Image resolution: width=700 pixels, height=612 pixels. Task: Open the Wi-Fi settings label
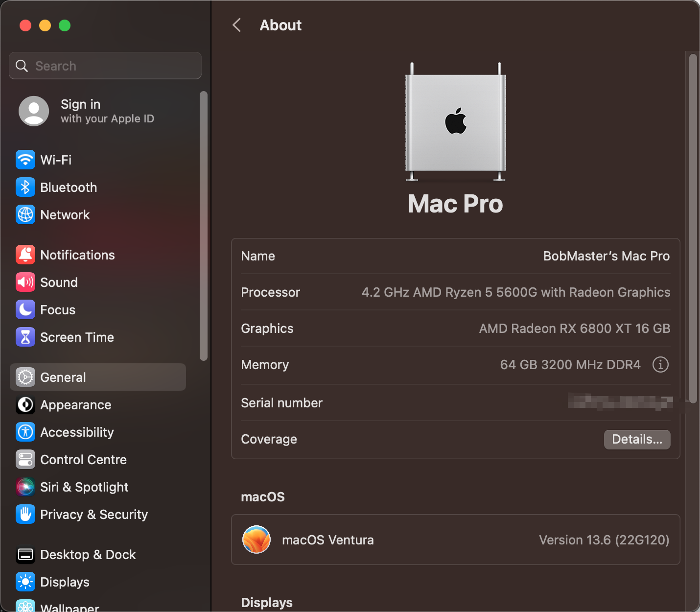click(x=56, y=160)
